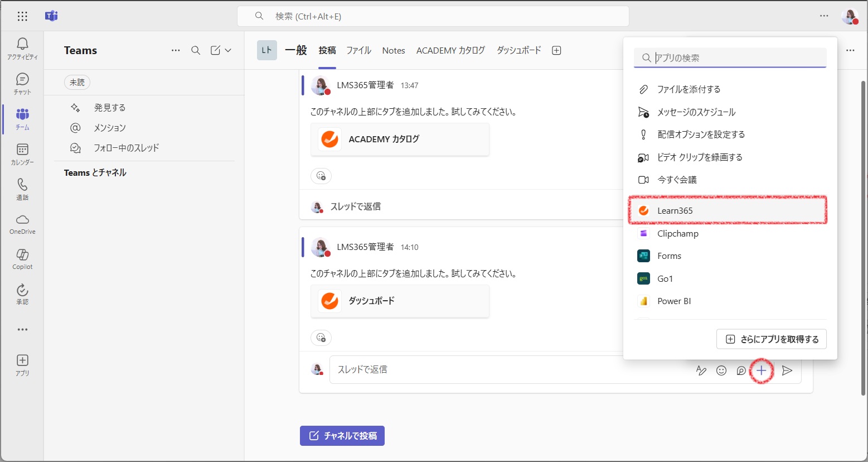Open Copilot in left rail
This screenshot has height=462, width=868.
(x=22, y=259)
